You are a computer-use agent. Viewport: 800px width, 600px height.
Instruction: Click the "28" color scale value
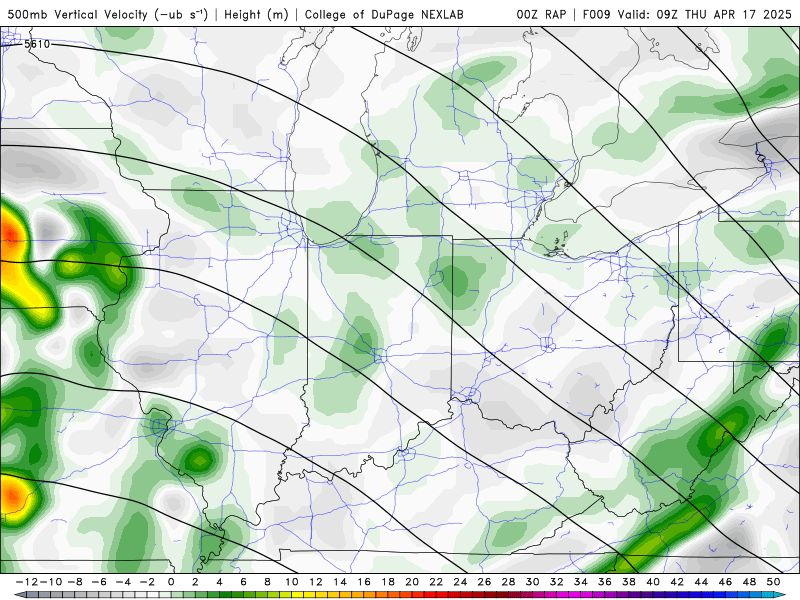point(509,582)
